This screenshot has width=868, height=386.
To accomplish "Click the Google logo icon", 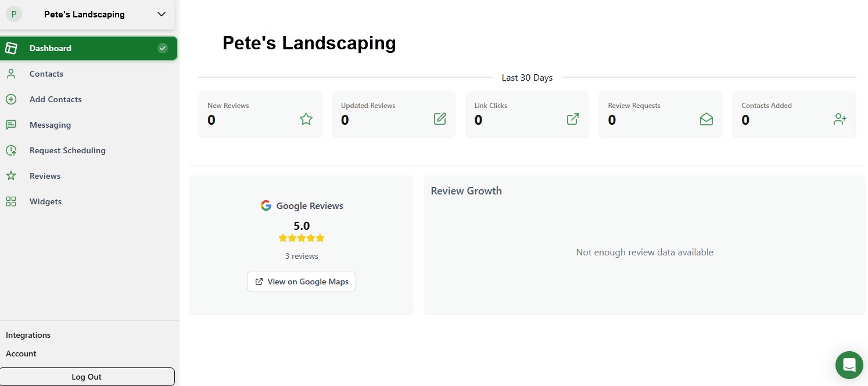I will click(266, 205).
